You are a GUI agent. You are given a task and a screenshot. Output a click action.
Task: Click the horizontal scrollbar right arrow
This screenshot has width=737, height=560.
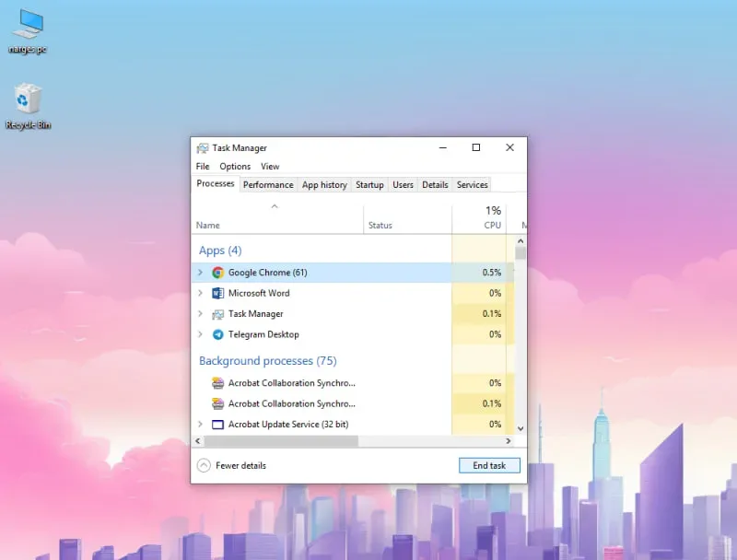pos(509,441)
